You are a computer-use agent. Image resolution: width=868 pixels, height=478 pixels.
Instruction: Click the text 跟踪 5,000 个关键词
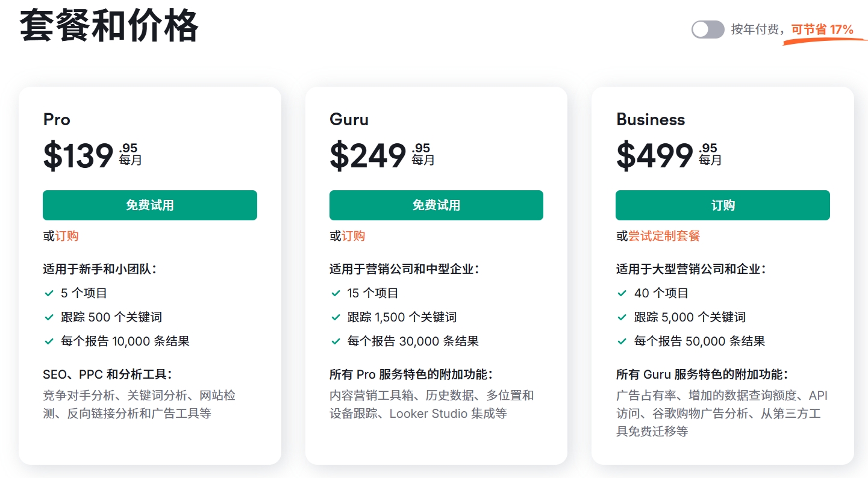pyautogui.click(x=690, y=317)
